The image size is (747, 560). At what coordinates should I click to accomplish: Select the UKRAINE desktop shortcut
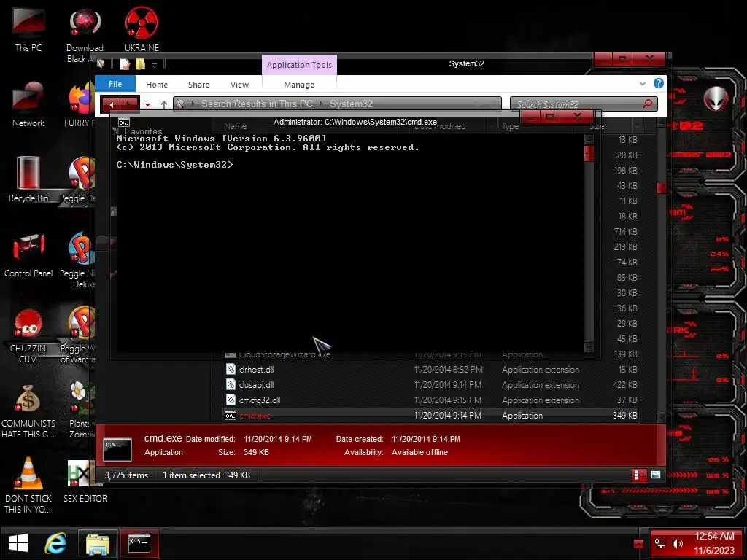tap(142, 29)
